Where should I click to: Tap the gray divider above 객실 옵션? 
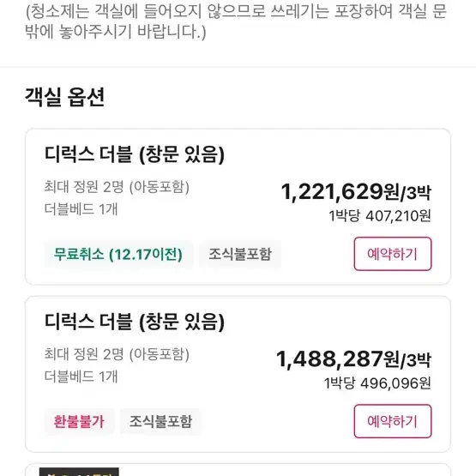point(238,67)
